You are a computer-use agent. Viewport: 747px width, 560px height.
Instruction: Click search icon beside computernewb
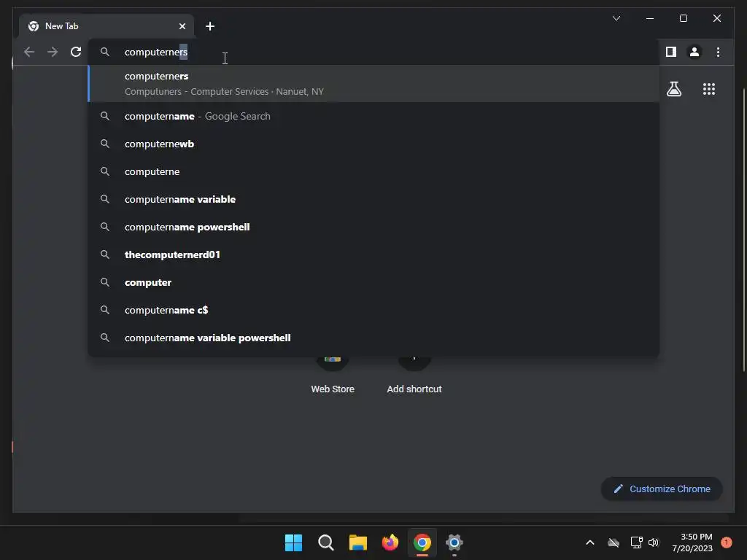pos(105,144)
